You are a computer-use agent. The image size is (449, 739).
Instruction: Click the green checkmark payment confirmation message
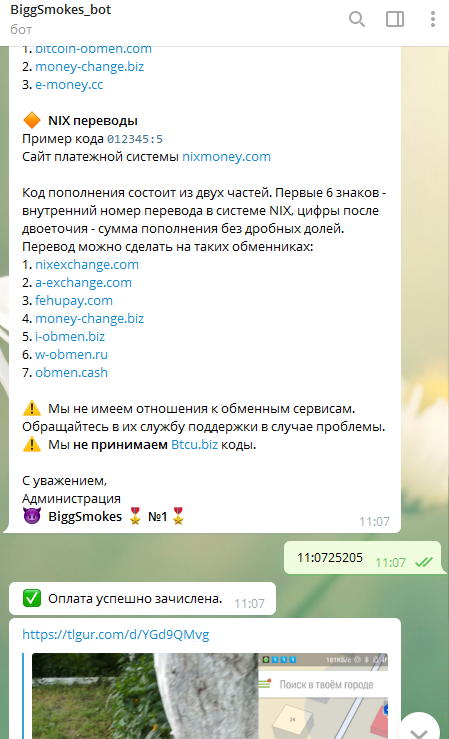(142, 599)
